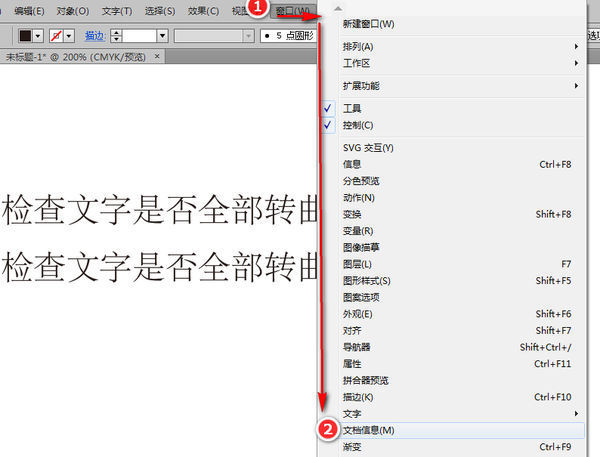The image size is (600, 457).
Task: Choose 新建窗口(W) from the menu
Action: tap(368, 24)
